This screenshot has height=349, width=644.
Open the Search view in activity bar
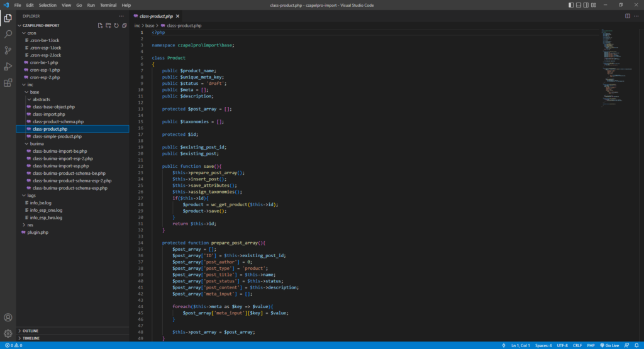tap(8, 34)
